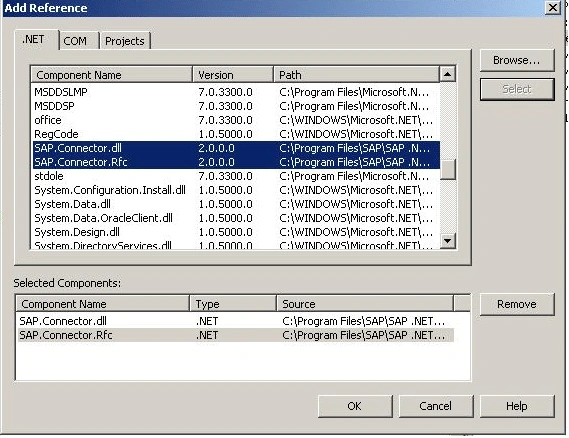The image size is (569, 438).
Task: Click the Select button
Action: tap(517, 89)
